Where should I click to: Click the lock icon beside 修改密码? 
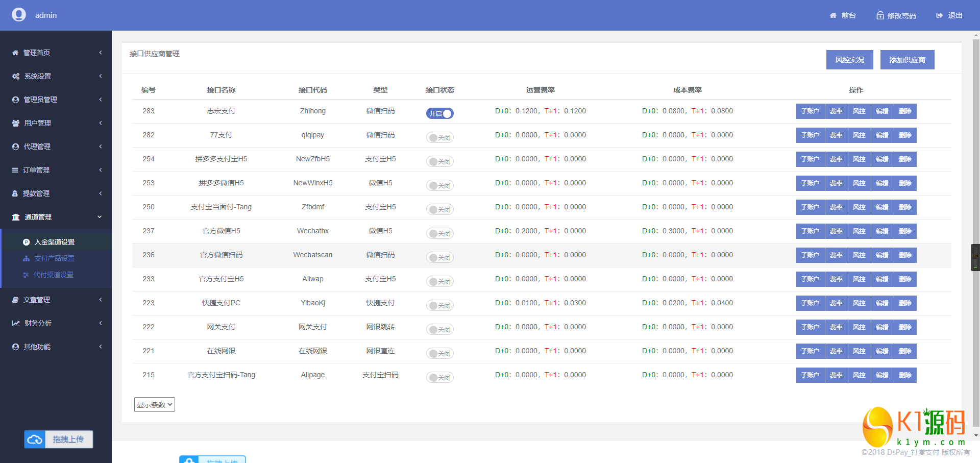pyautogui.click(x=880, y=15)
